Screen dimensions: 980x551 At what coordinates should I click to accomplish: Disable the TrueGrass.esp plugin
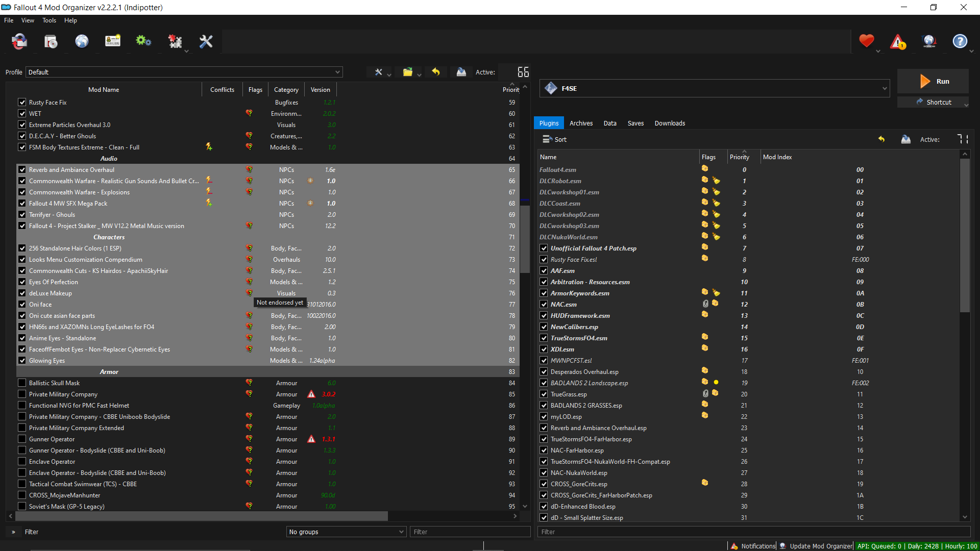click(x=544, y=394)
